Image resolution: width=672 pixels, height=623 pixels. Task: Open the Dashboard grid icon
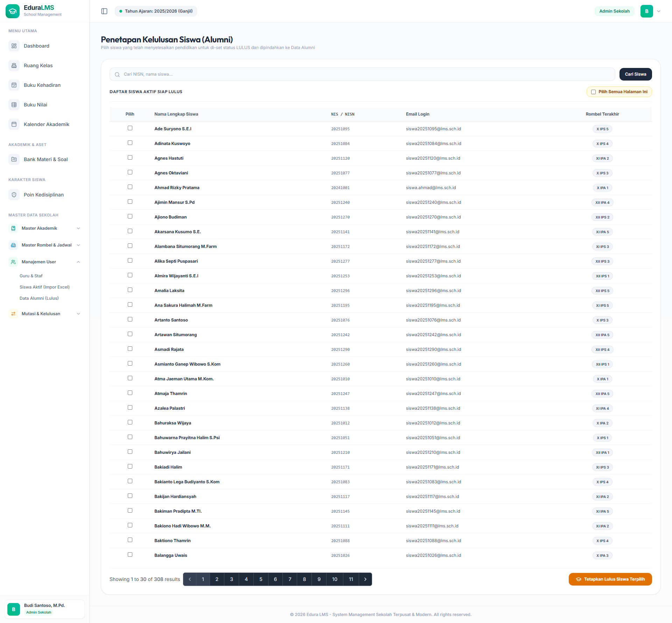(x=14, y=46)
